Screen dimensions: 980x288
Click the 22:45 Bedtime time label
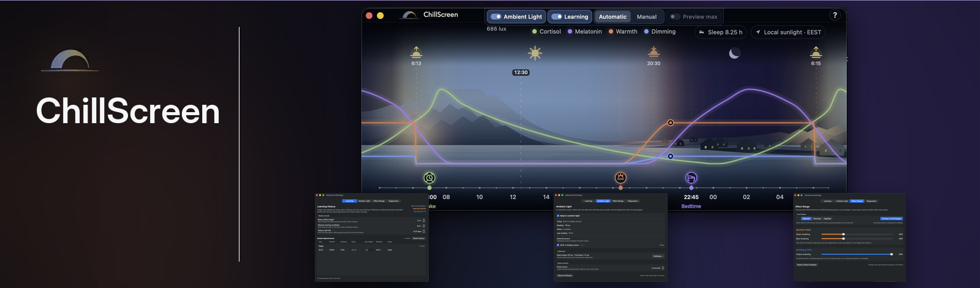click(691, 197)
